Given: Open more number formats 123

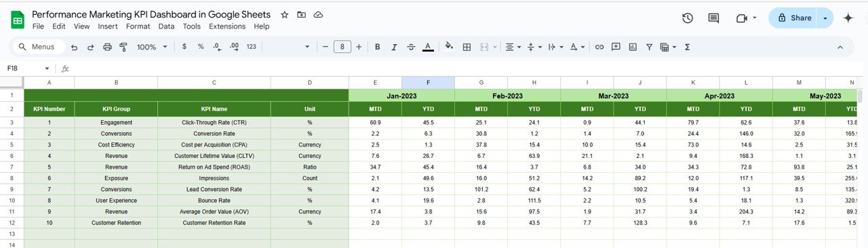Looking at the screenshot, I should coord(252,47).
